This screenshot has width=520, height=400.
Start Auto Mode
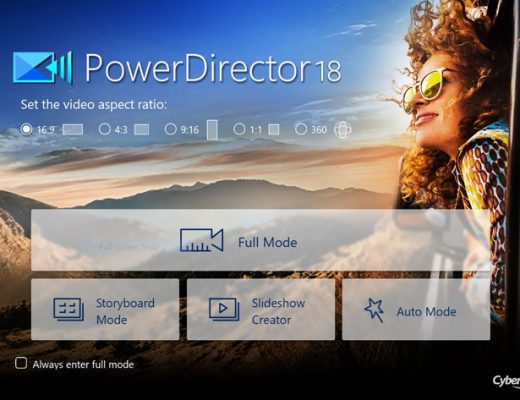(416, 309)
